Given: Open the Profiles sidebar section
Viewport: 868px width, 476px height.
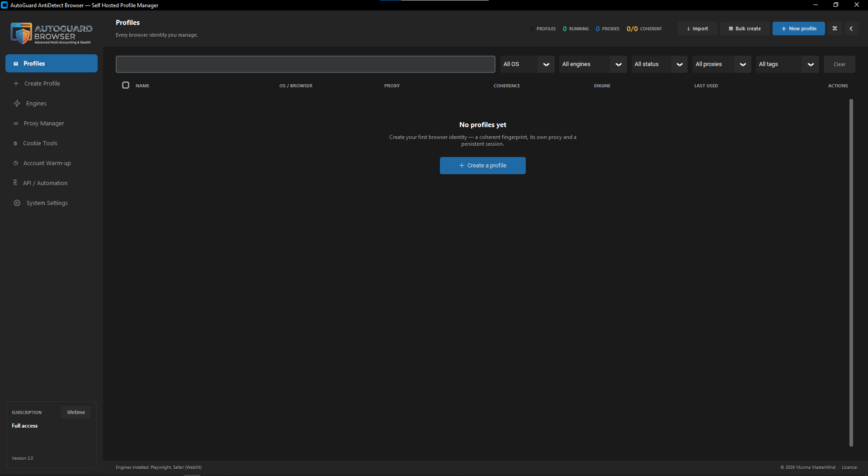Looking at the screenshot, I should 52,64.
